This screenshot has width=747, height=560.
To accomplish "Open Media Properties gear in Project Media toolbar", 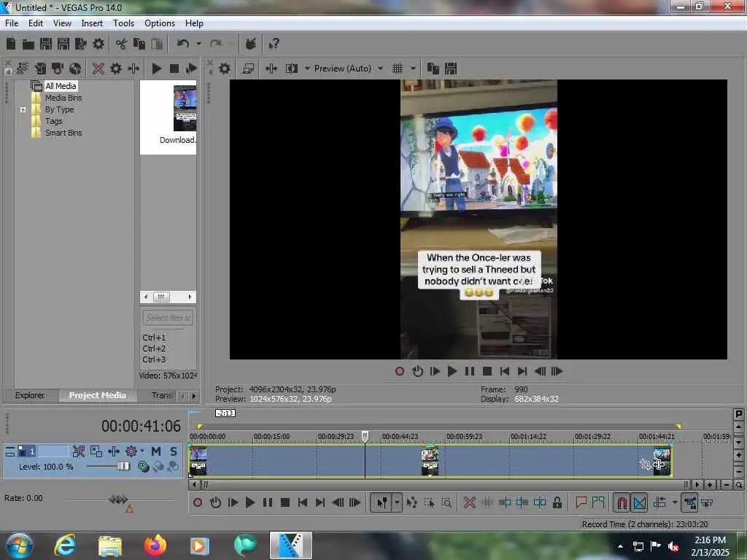I will 116,69.
